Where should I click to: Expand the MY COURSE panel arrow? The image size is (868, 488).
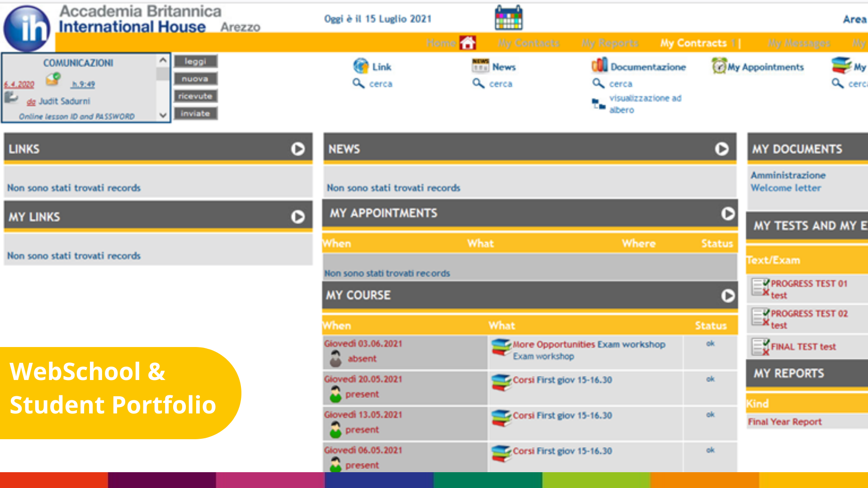click(x=727, y=296)
